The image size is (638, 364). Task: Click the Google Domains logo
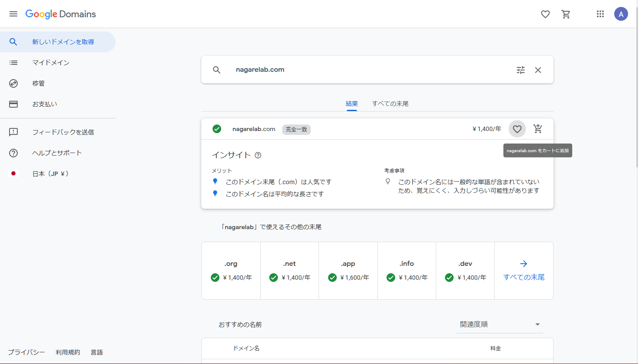[x=61, y=14]
